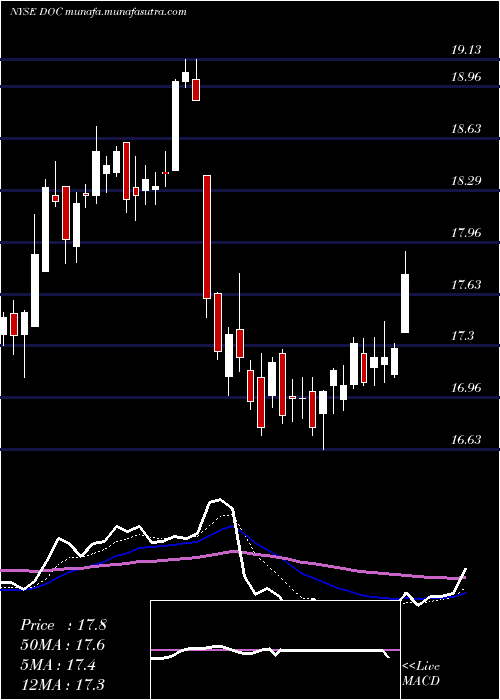Click the NYSE DOC munafa.munafasutra.com title text
Image resolution: width=500 pixels, height=700 pixels.
coord(98,12)
